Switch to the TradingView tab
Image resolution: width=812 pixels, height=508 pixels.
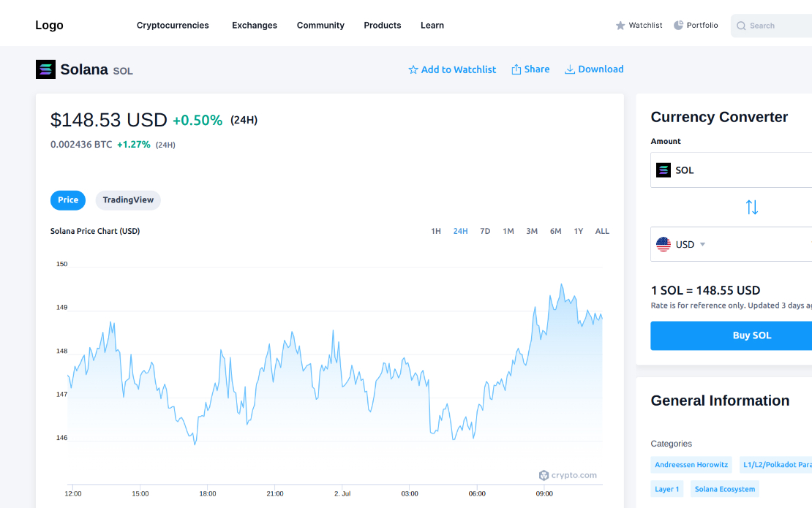point(128,200)
